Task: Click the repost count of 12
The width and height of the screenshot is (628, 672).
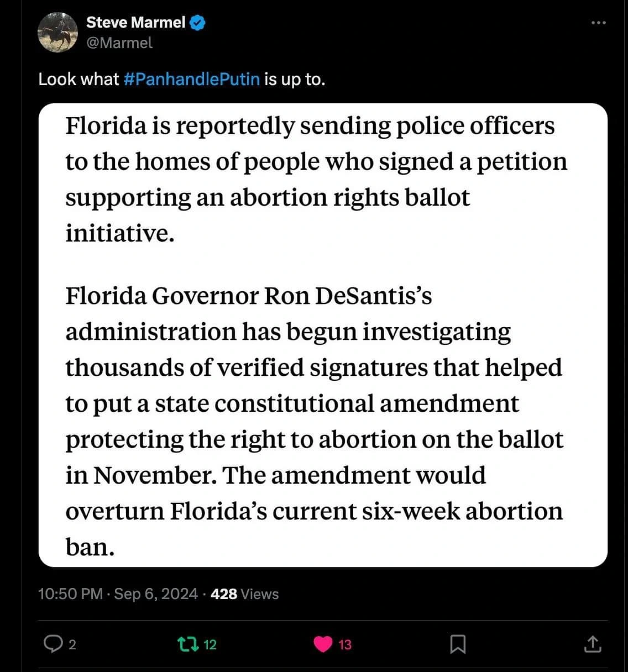Action: pos(210,644)
